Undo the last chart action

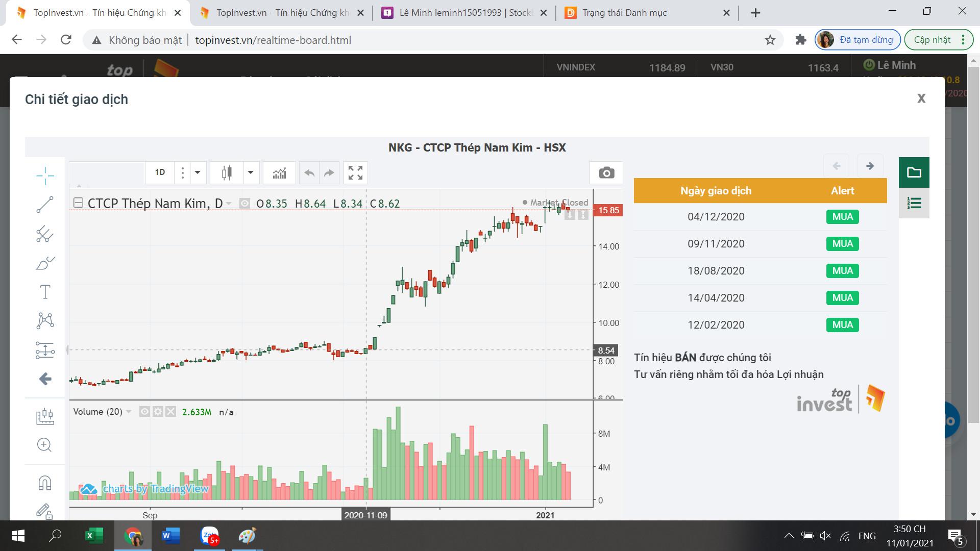[x=309, y=173]
